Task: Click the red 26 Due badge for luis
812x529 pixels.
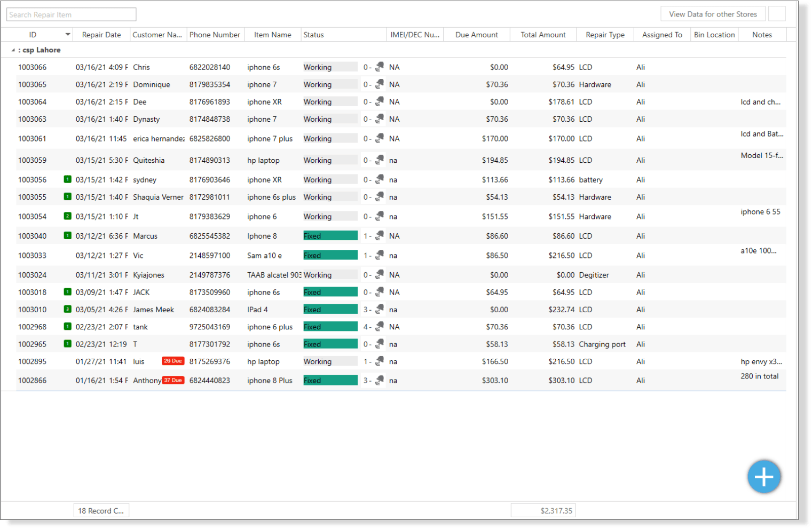Action: coord(173,361)
